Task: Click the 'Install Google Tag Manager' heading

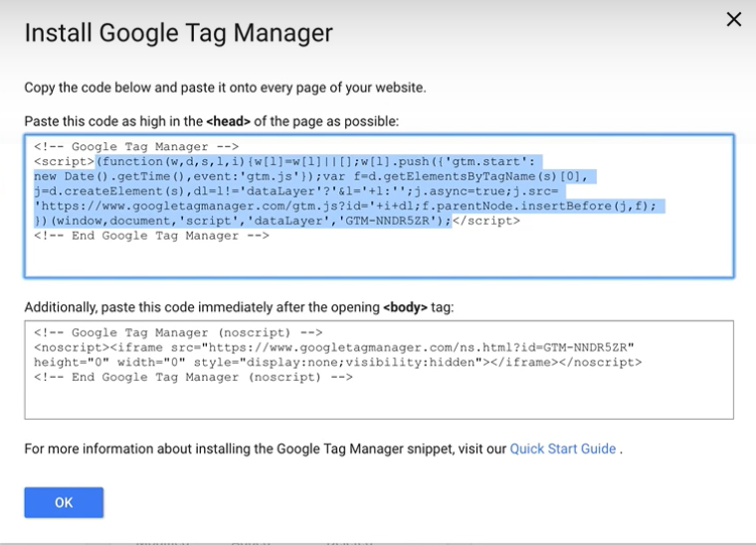Action: tap(178, 33)
